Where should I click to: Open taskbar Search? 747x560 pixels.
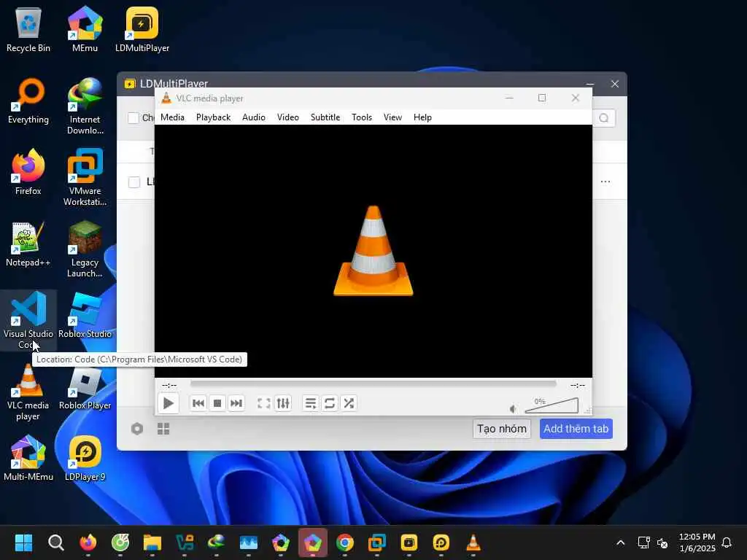click(55, 542)
